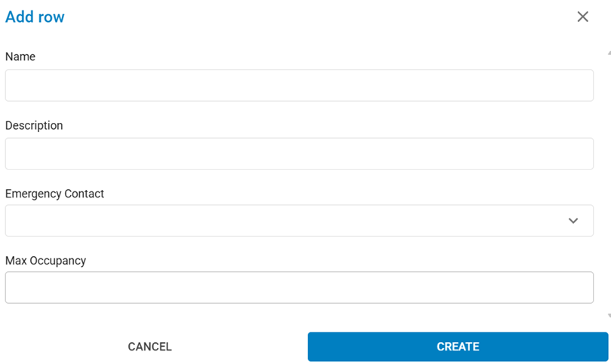Click the Max Occupancy label

pyautogui.click(x=45, y=260)
